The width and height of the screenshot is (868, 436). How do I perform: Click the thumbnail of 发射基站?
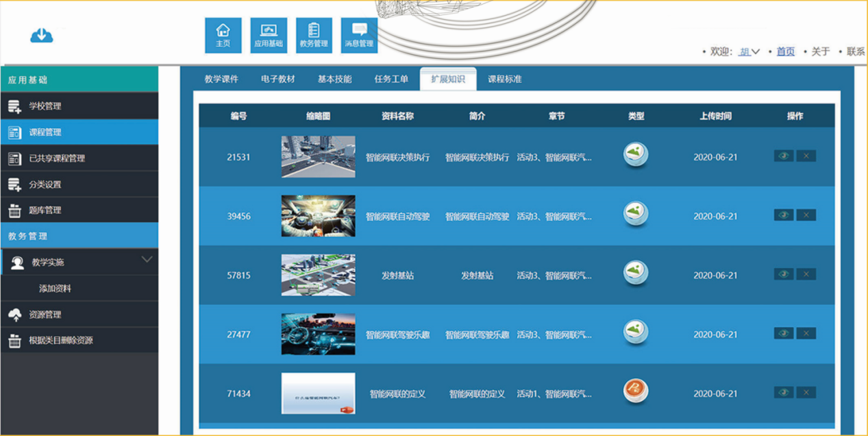pos(317,274)
